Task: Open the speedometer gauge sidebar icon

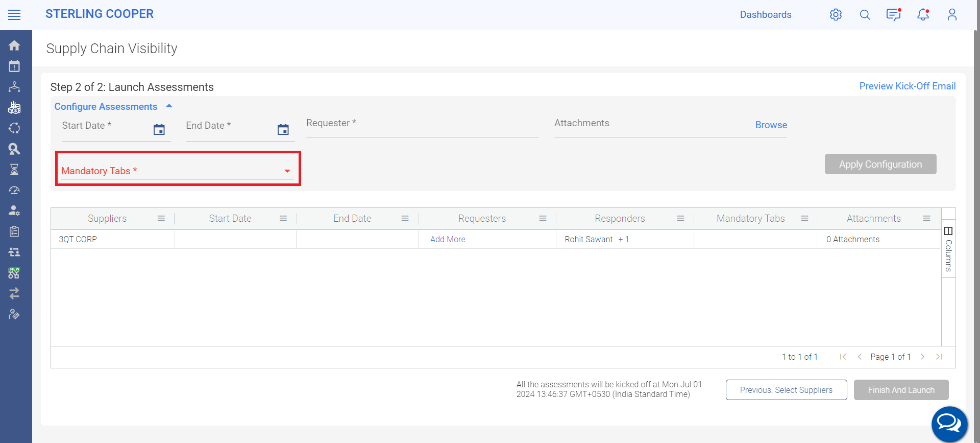Action: pyautogui.click(x=14, y=190)
